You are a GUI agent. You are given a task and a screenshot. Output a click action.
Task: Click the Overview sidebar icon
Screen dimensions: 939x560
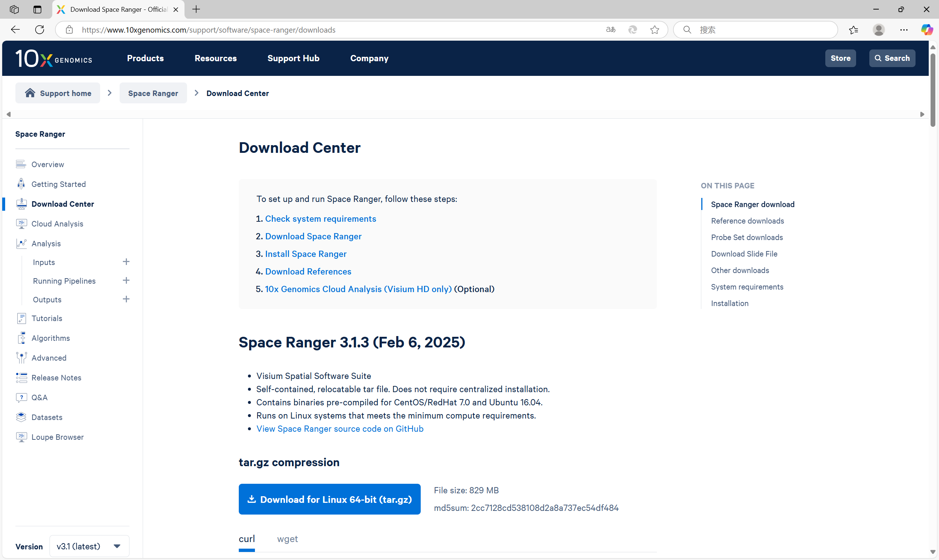[x=21, y=164]
